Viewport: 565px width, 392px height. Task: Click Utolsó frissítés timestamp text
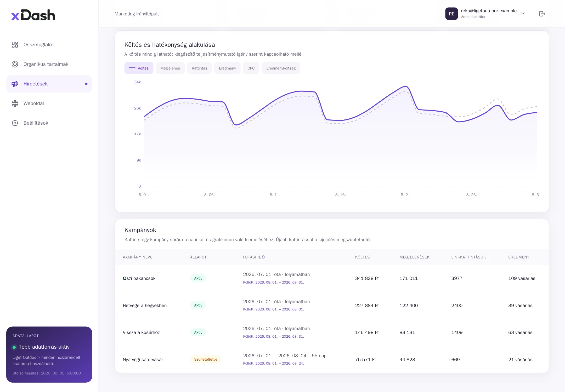pos(47,373)
